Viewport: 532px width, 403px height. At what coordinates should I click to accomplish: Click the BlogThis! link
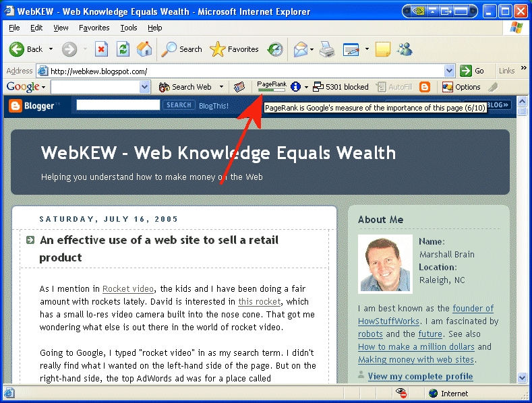tap(214, 106)
